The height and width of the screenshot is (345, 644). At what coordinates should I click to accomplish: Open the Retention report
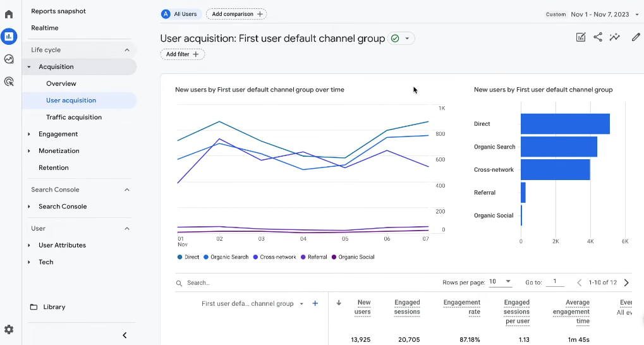pyautogui.click(x=53, y=167)
